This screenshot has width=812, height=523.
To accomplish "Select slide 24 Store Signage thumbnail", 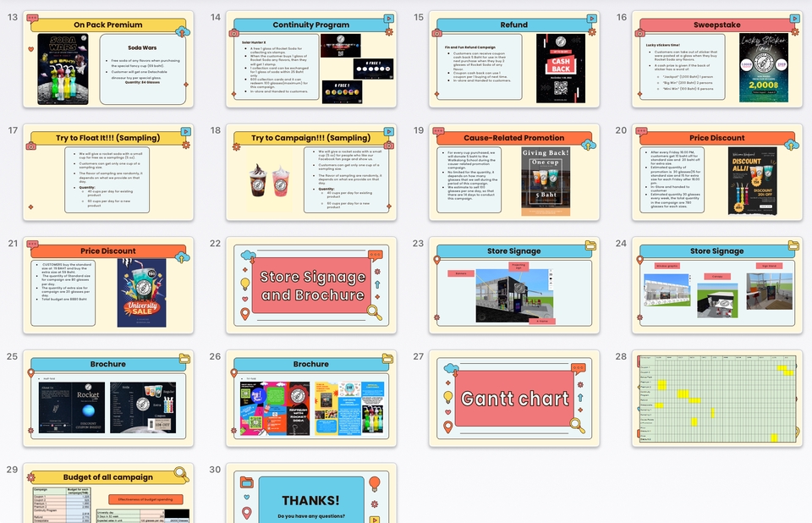I will [x=717, y=285].
